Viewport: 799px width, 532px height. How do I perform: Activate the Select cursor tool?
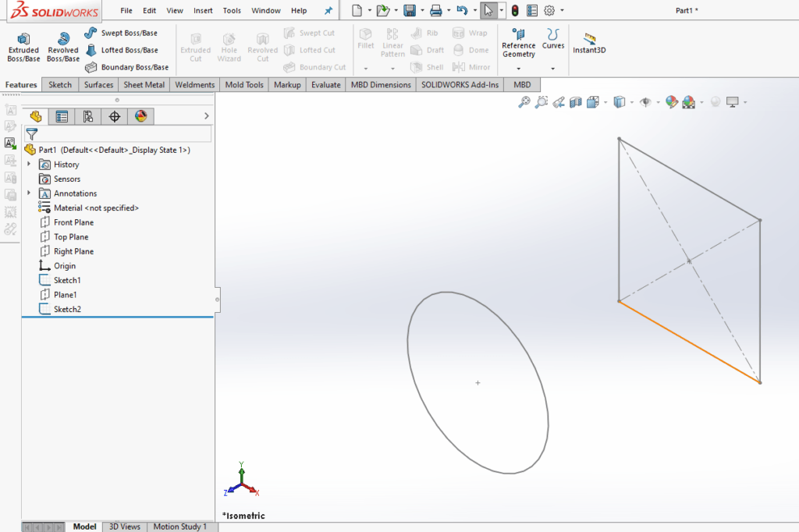pyautogui.click(x=488, y=10)
